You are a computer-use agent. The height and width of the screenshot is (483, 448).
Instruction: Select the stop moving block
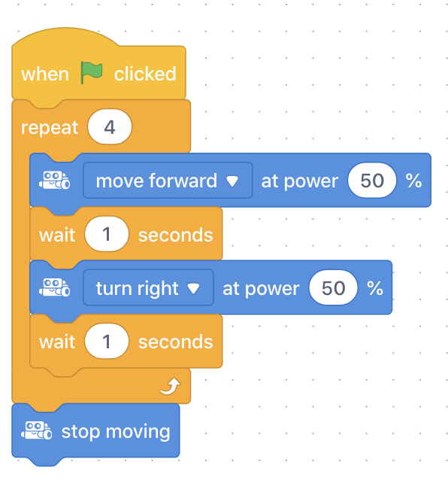95,430
